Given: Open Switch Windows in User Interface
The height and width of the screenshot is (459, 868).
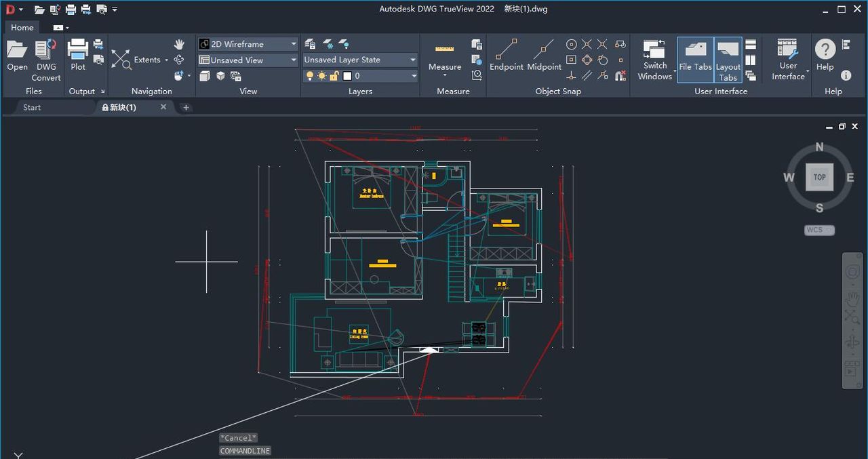Looking at the screenshot, I should (654, 59).
